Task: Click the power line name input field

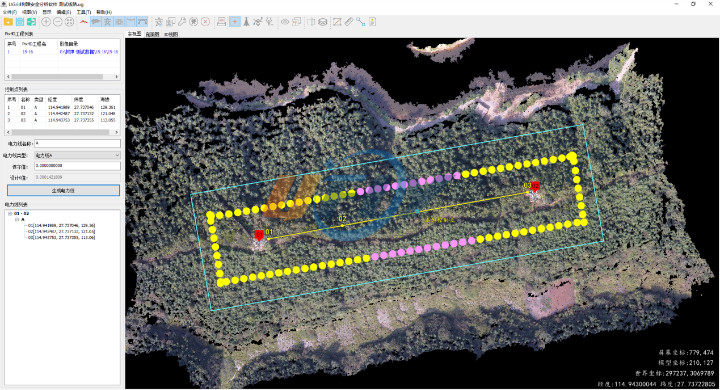Action: tap(78, 144)
